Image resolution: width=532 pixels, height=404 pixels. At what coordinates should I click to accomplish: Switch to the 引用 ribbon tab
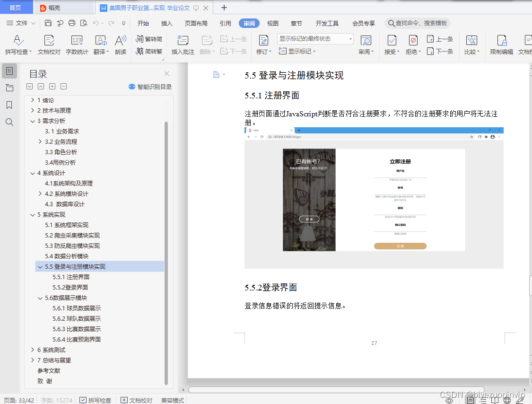[x=225, y=23]
